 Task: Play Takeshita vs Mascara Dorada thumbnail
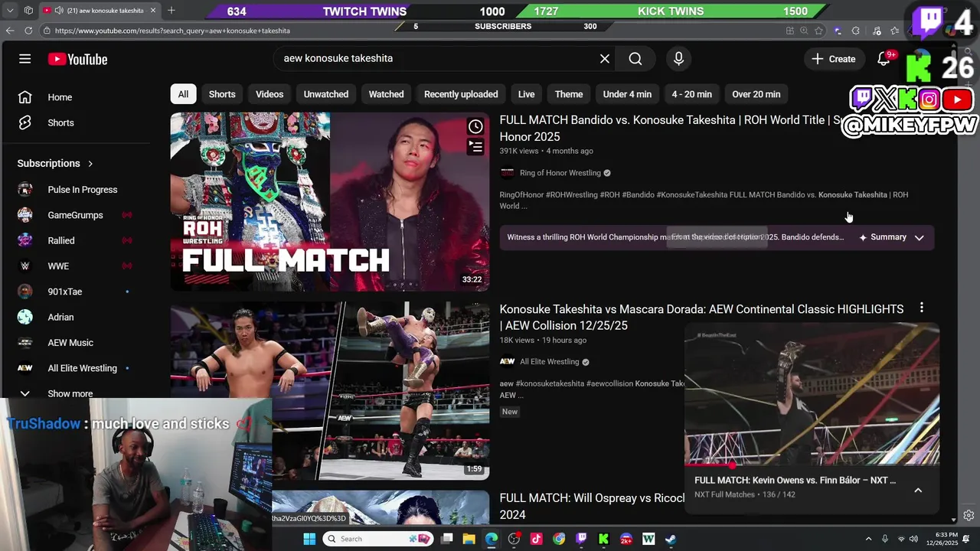pos(330,390)
